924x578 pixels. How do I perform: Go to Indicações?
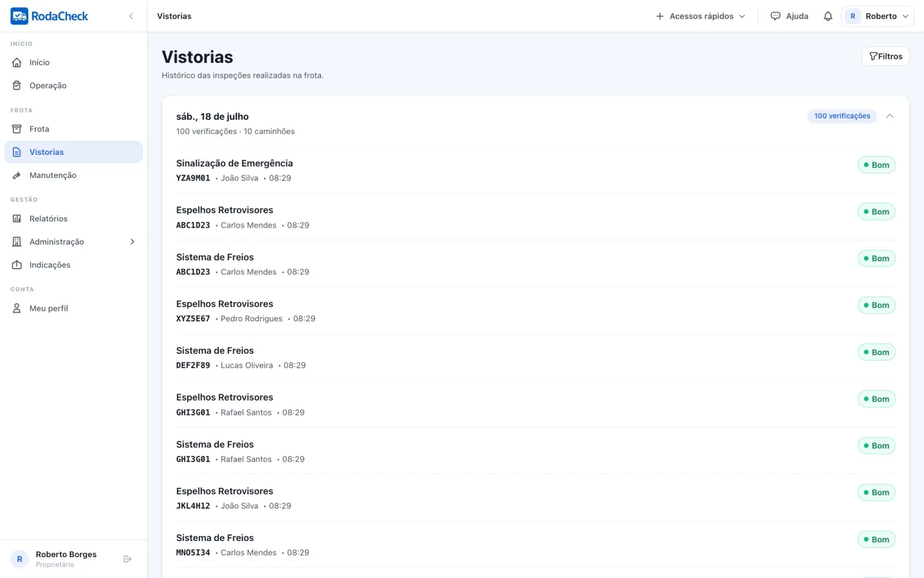point(73,265)
